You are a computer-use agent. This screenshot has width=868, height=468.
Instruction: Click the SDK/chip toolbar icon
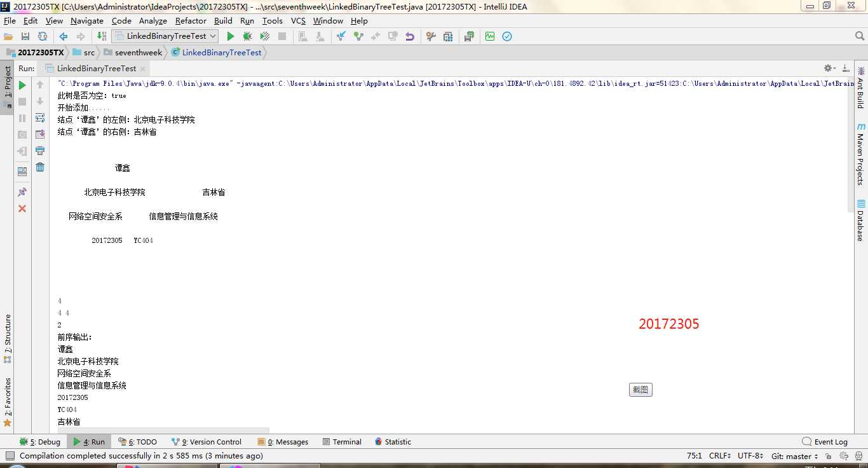(469, 37)
